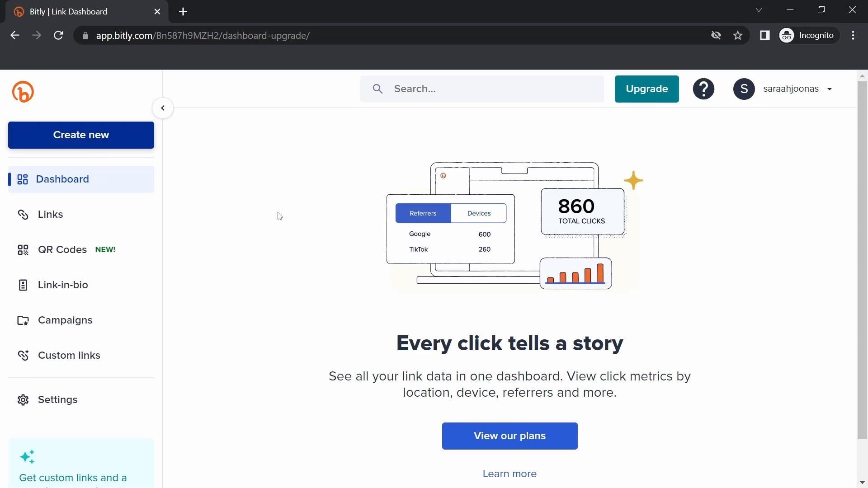Viewport: 868px width, 488px height.
Task: Select Dashboard in the sidebar
Action: click(62, 179)
